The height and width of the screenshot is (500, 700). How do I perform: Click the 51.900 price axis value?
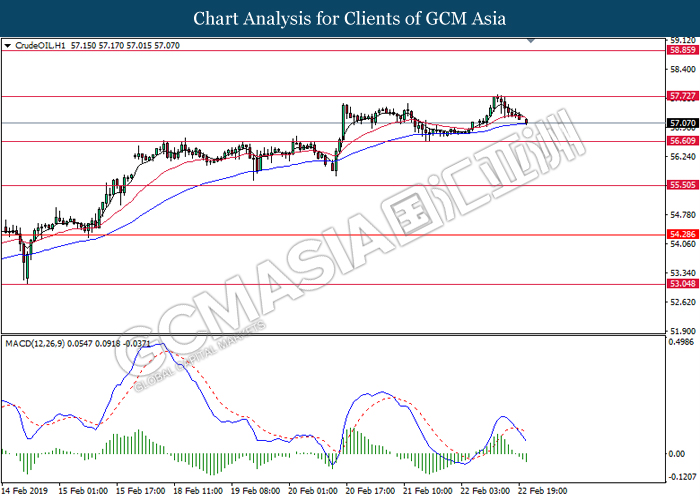click(x=683, y=331)
